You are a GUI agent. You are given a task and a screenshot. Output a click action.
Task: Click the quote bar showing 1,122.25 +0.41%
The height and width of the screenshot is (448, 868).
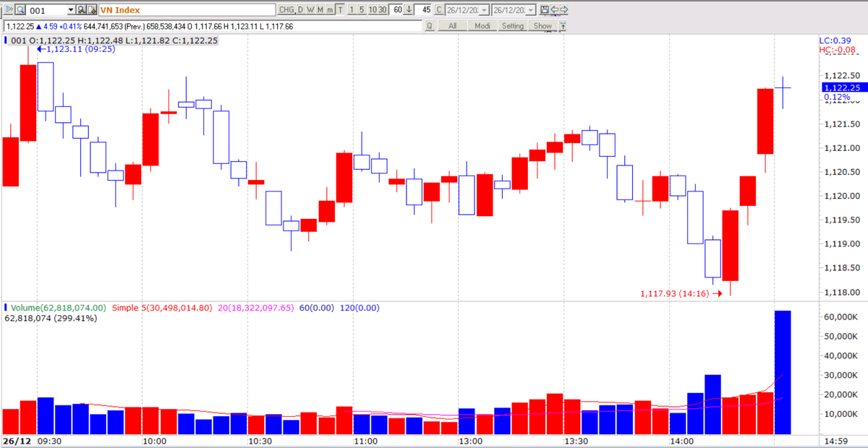pyautogui.click(x=211, y=26)
